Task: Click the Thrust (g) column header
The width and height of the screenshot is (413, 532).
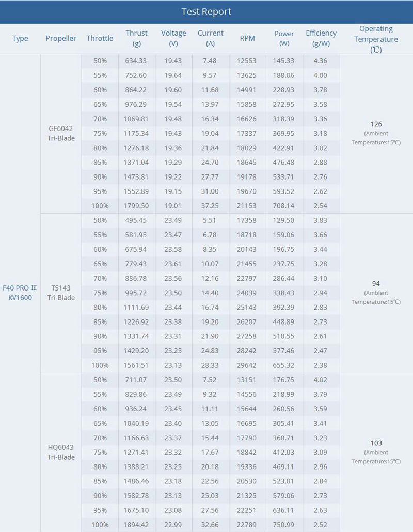Action: point(137,38)
